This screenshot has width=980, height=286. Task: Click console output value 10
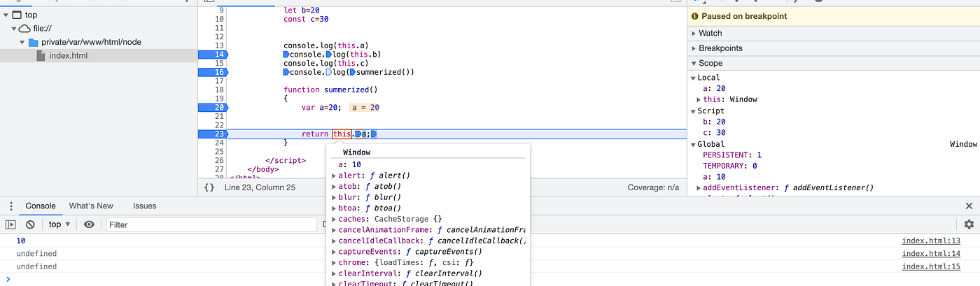tap(21, 241)
